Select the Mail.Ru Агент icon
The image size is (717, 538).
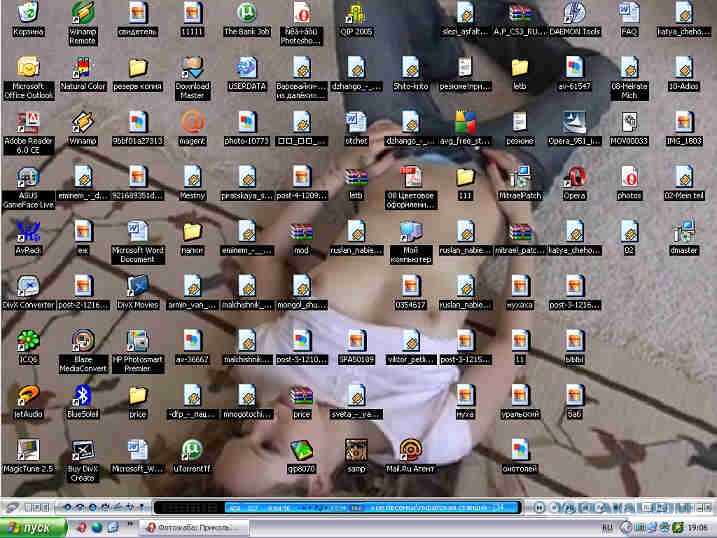pos(410,456)
